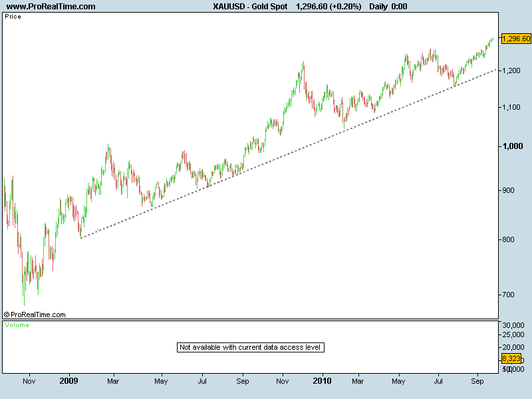This screenshot has height=399, width=532.
Task: Click the 1,100 price axis label
Action: click(x=511, y=107)
